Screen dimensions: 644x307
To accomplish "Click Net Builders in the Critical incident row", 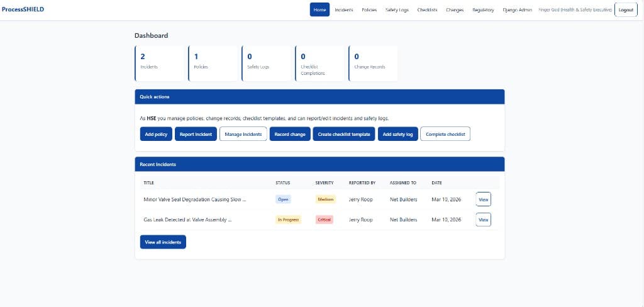I will (403, 220).
